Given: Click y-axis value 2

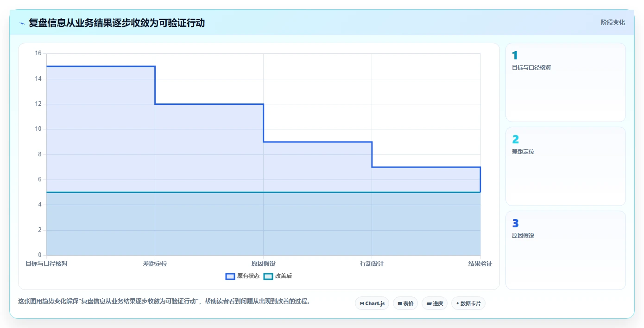Looking at the screenshot, I should click(x=39, y=230).
